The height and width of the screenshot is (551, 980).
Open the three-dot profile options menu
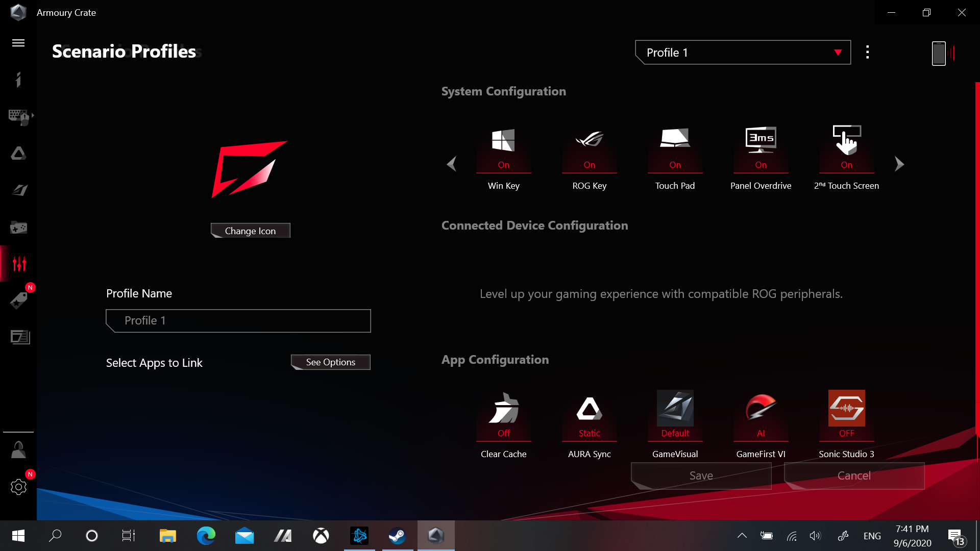pos(867,52)
